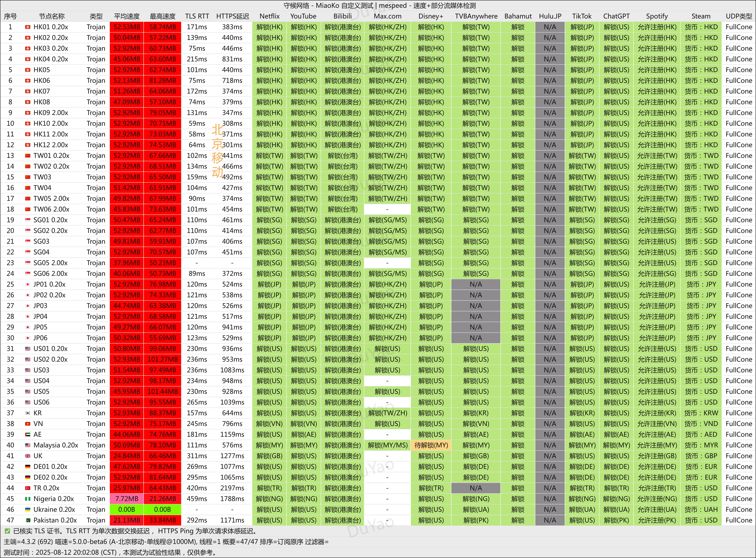Click the 最高速度 column header
Viewport: 756px width, 558px height.
click(x=162, y=16)
